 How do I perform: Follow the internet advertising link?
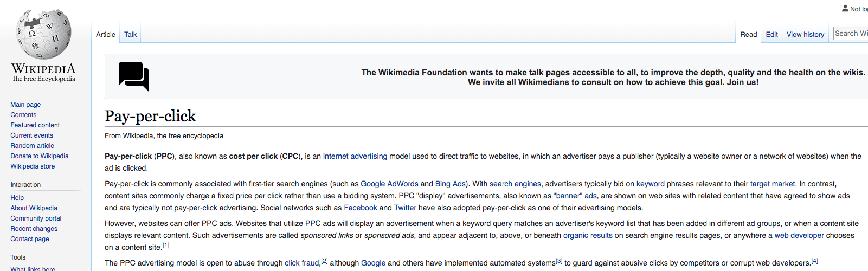click(x=355, y=156)
